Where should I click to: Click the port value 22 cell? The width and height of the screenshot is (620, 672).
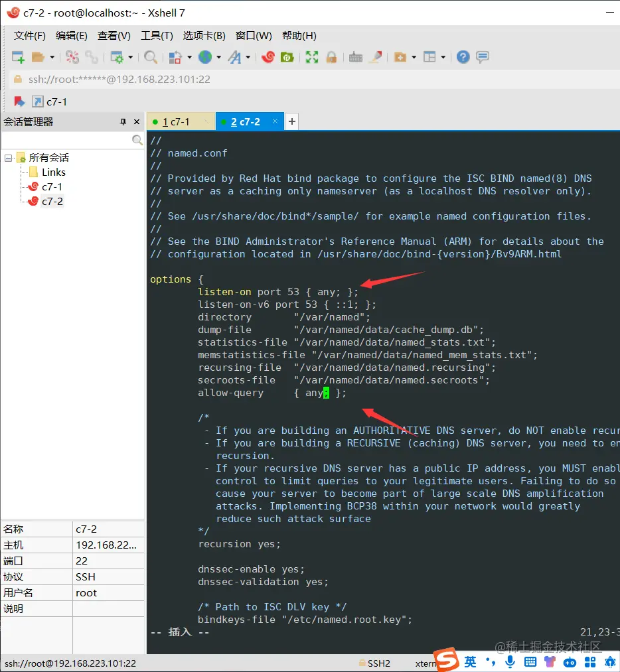(x=108, y=561)
